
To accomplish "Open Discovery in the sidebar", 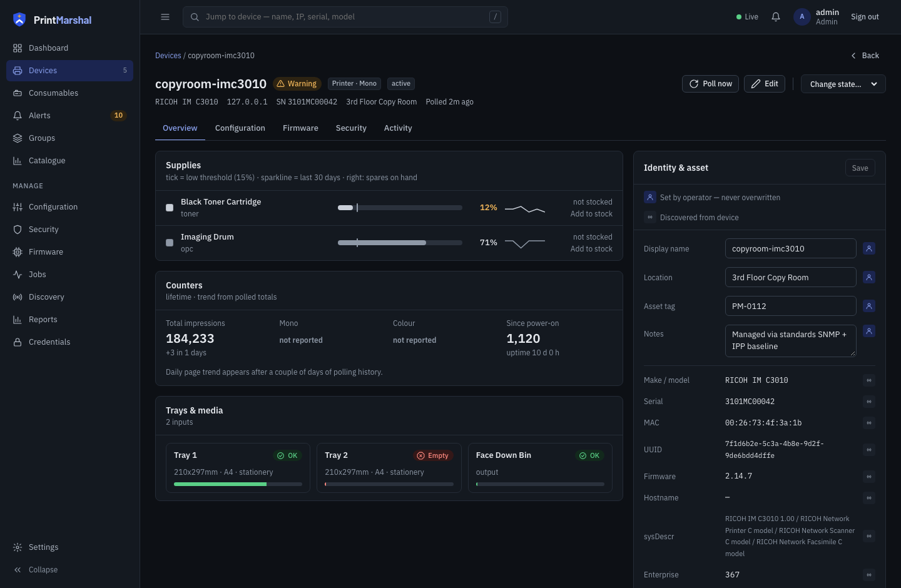I will point(69,297).
